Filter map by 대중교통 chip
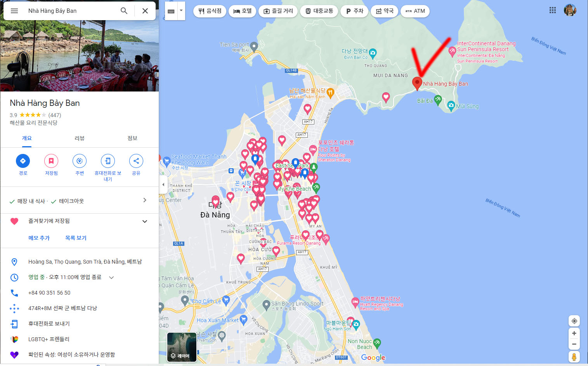588x366 pixels. 319,11
